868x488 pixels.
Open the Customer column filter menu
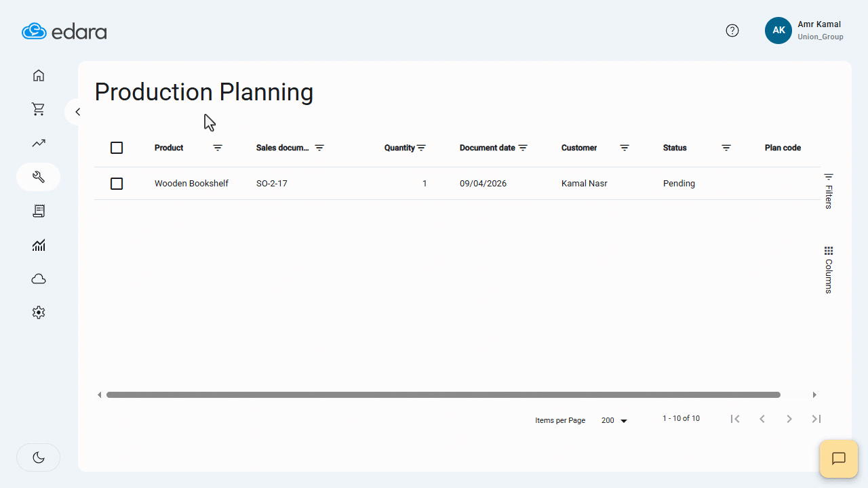625,148
